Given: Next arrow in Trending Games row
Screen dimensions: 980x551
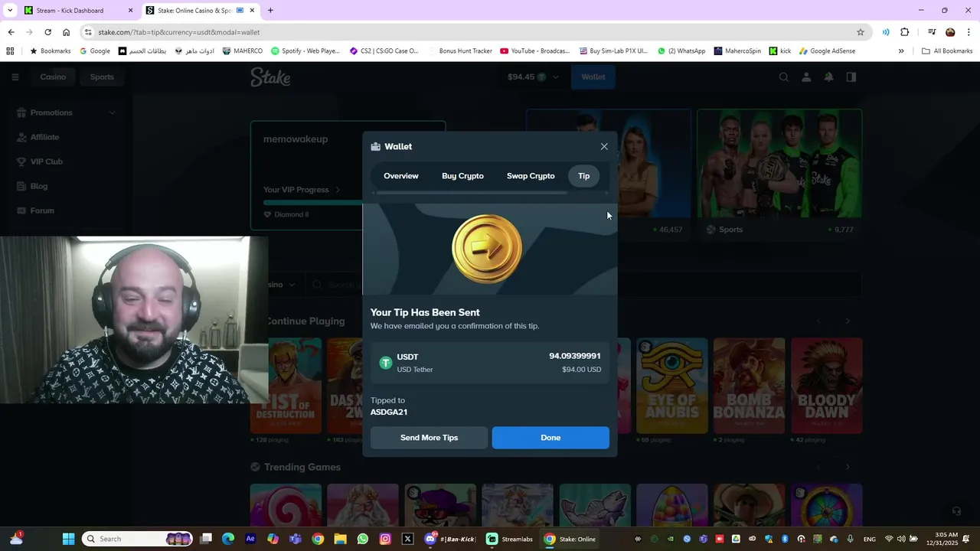Looking at the screenshot, I should 848,467.
